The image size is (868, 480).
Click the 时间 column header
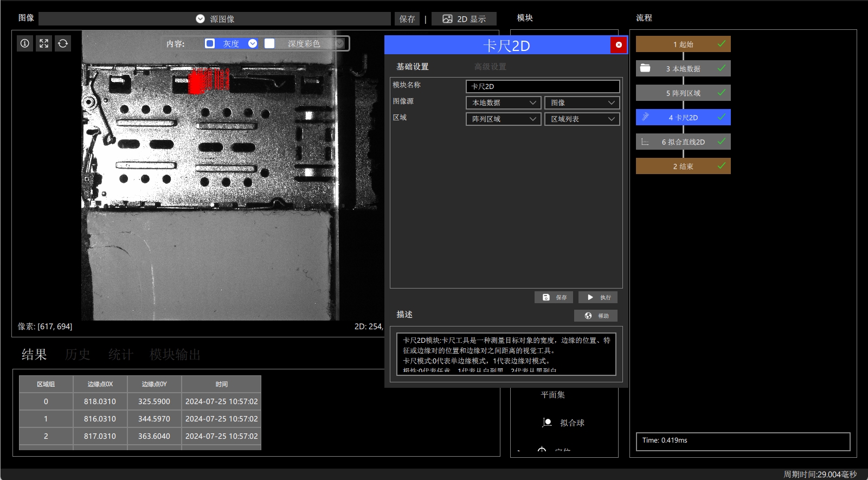(222, 384)
